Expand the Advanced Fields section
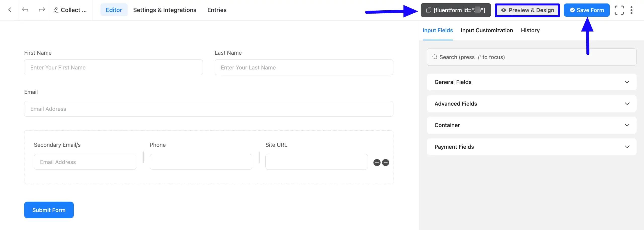This screenshot has width=644, height=230. pyautogui.click(x=532, y=104)
